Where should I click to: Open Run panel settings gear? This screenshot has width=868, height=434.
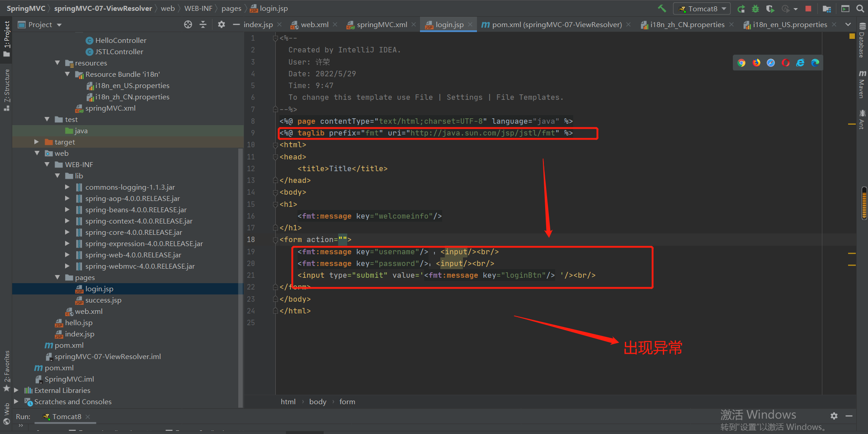(x=834, y=416)
